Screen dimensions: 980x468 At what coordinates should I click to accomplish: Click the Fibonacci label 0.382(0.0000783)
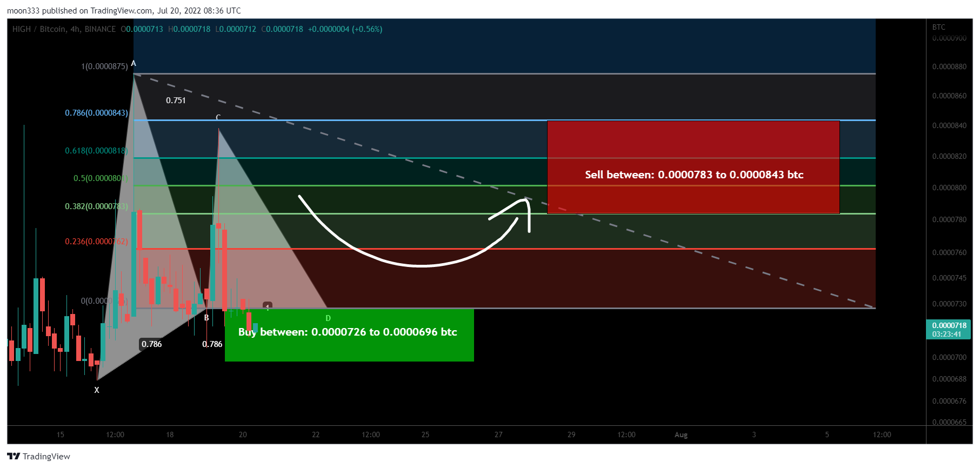[96, 206]
